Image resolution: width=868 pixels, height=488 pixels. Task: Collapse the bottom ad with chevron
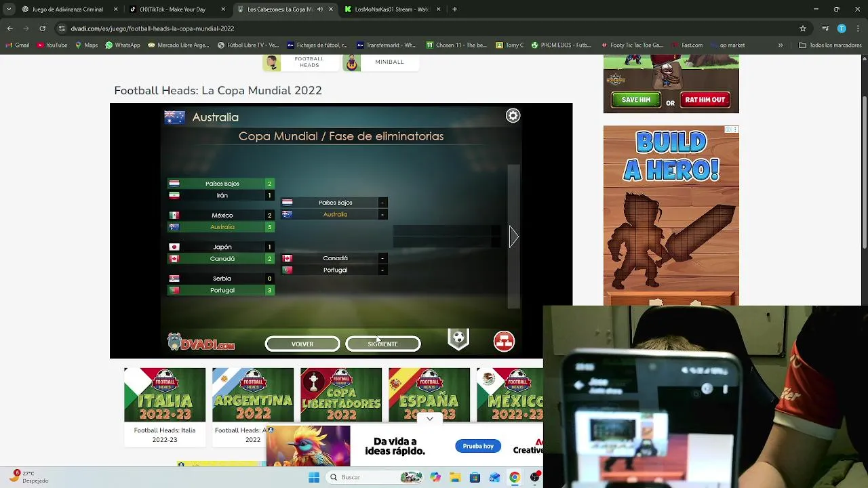point(430,418)
